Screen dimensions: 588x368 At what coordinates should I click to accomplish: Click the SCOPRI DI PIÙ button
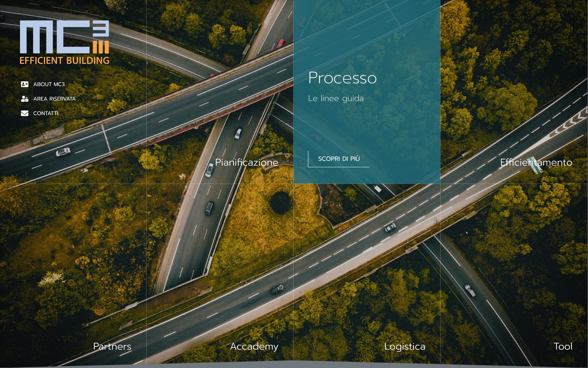[x=339, y=159]
